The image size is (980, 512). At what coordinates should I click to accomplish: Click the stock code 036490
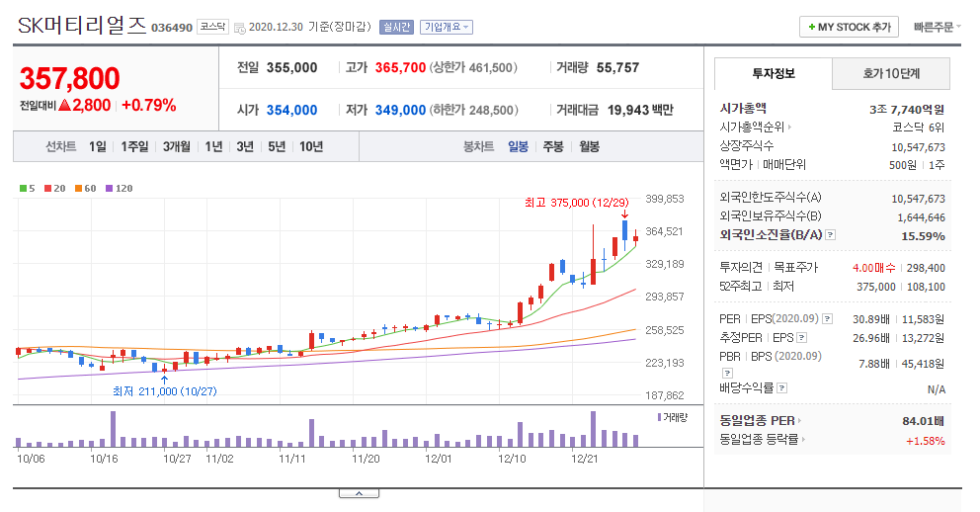(x=172, y=28)
